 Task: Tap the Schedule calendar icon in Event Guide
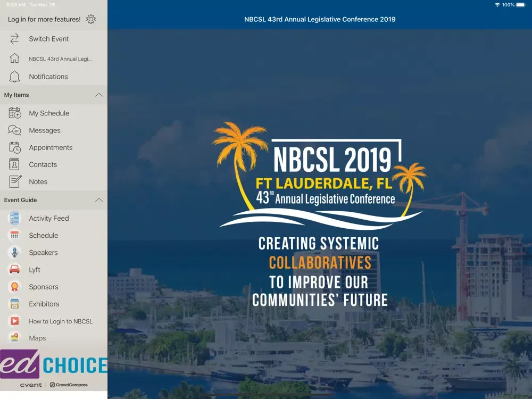coord(14,235)
